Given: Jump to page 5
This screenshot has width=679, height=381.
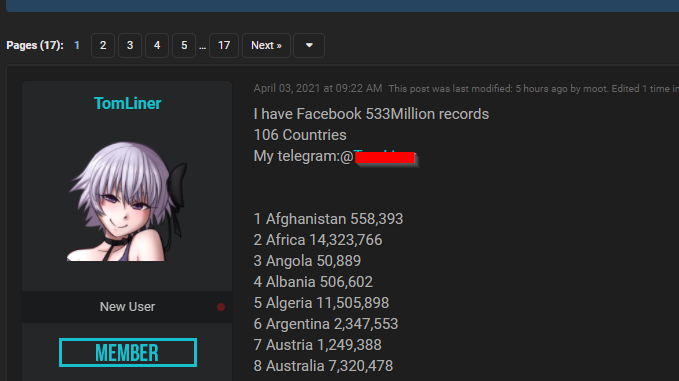Looking at the screenshot, I should click(x=184, y=45).
